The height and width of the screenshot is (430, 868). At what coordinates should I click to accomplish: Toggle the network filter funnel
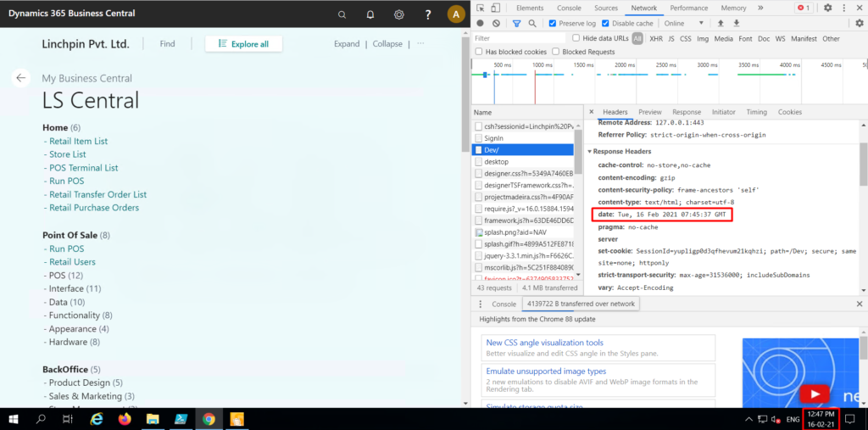coord(516,23)
